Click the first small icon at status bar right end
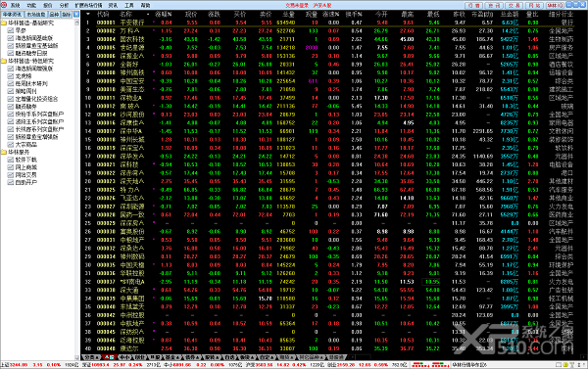 tap(559, 364)
